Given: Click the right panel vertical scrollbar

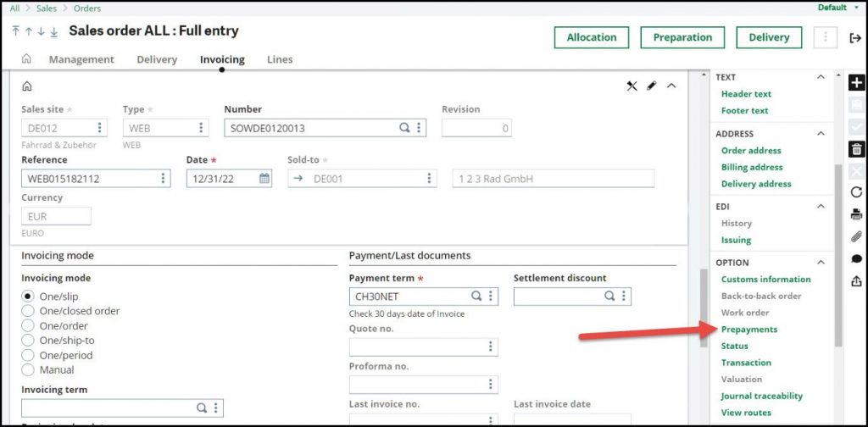Looking at the screenshot, I should pos(838,254).
